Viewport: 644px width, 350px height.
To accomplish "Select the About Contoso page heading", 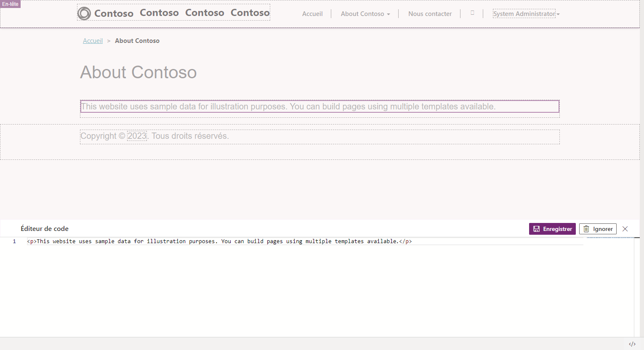I will tap(138, 72).
